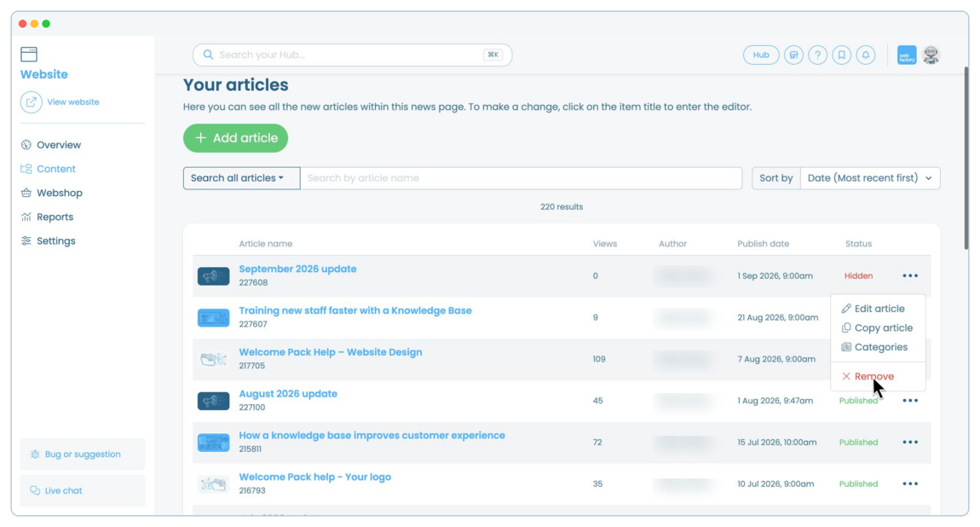
Task: Click the bug icon next to Bug or suggestion
Action: [35, 455]
